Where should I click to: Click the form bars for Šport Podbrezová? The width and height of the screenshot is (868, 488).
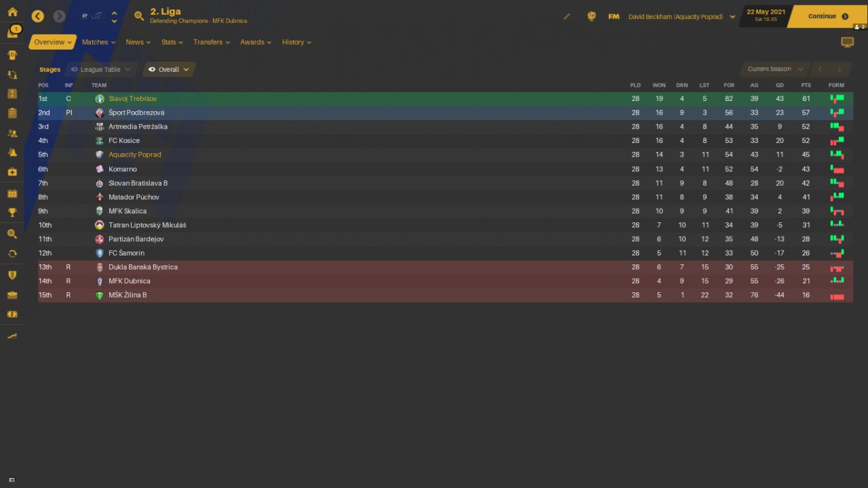[x=837, y=113]
